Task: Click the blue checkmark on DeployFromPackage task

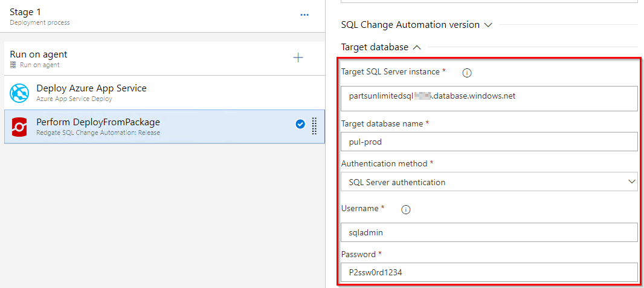Action: (300, 123)
